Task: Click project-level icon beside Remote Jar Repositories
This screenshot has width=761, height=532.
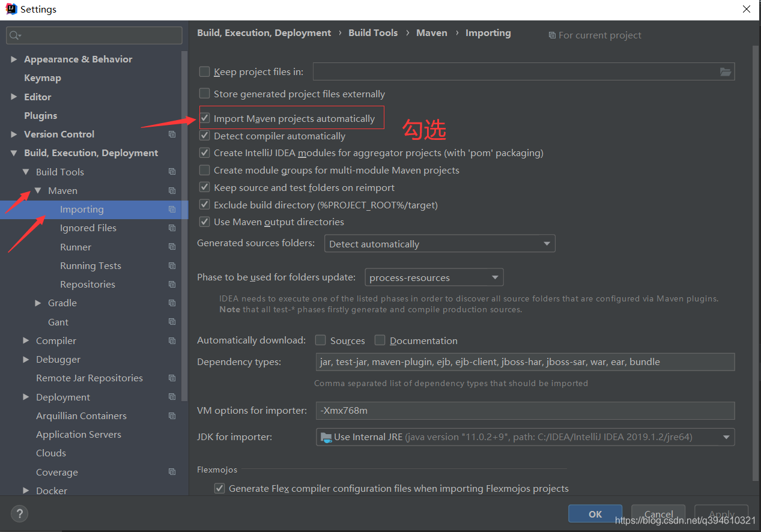Action: tap(172, 378)
